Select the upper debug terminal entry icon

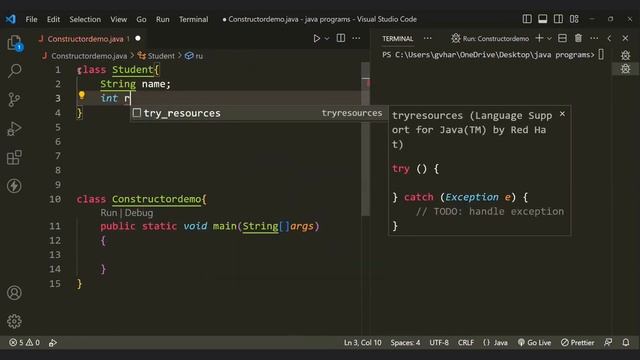pos(625,55)
